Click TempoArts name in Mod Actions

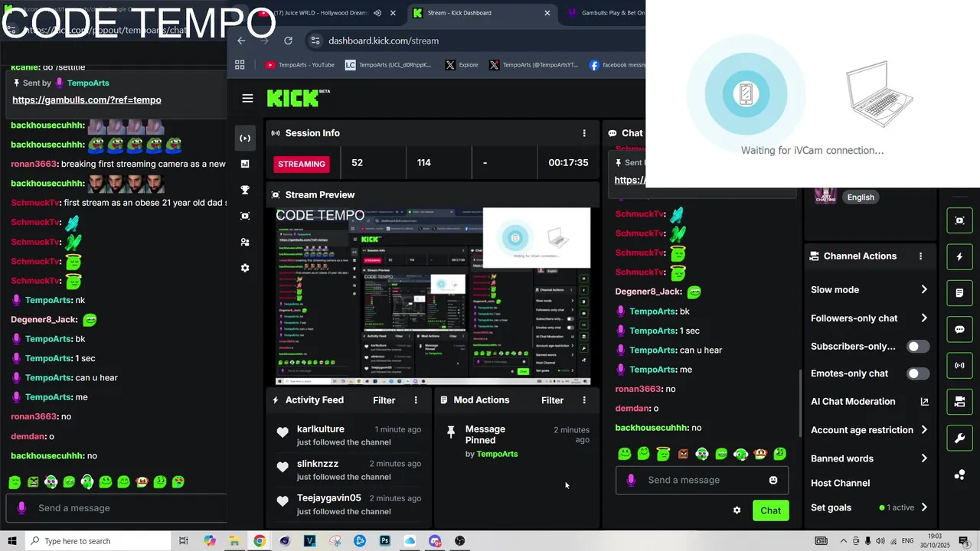coord(497,454)
